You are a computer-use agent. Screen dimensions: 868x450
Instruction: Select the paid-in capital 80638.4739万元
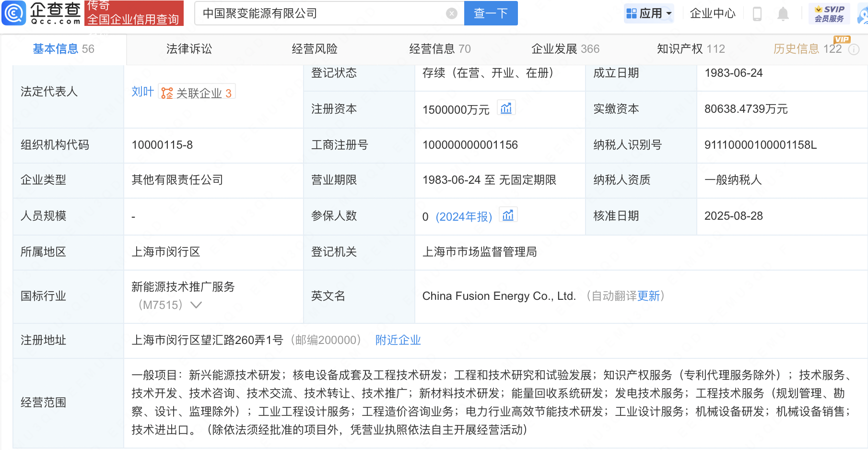pos(746,109)
